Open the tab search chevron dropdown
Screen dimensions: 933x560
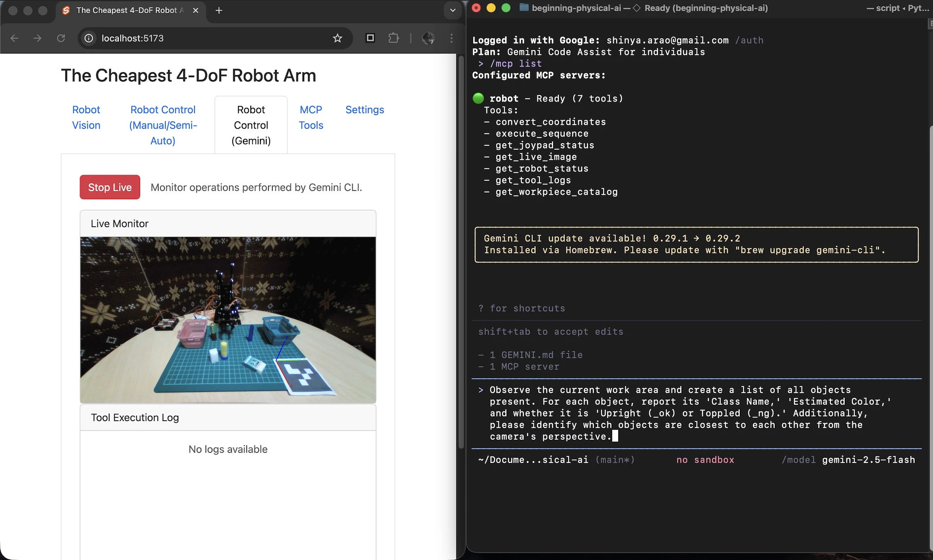452,10
